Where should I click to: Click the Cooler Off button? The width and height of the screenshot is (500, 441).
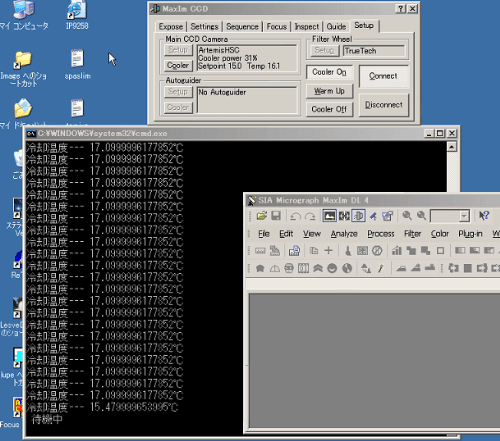pos(329,109)
